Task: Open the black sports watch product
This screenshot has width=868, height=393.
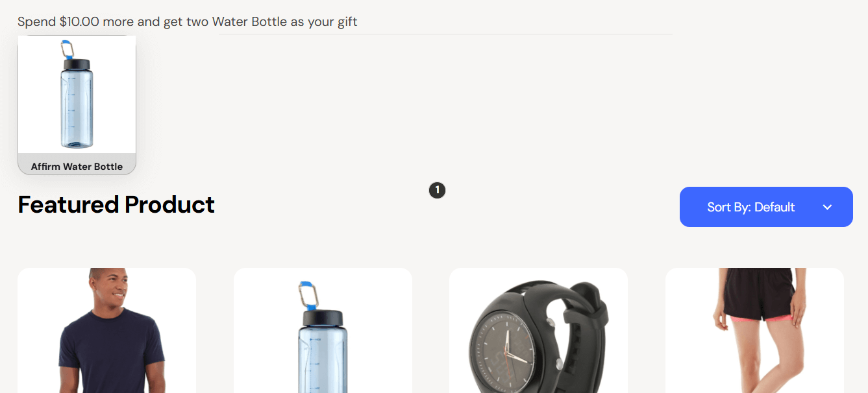Action: pos(538,331)
